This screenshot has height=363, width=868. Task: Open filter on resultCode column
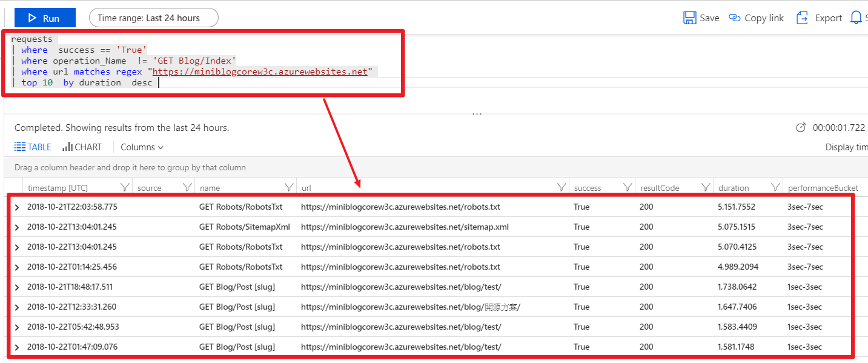tap(706, 187)
